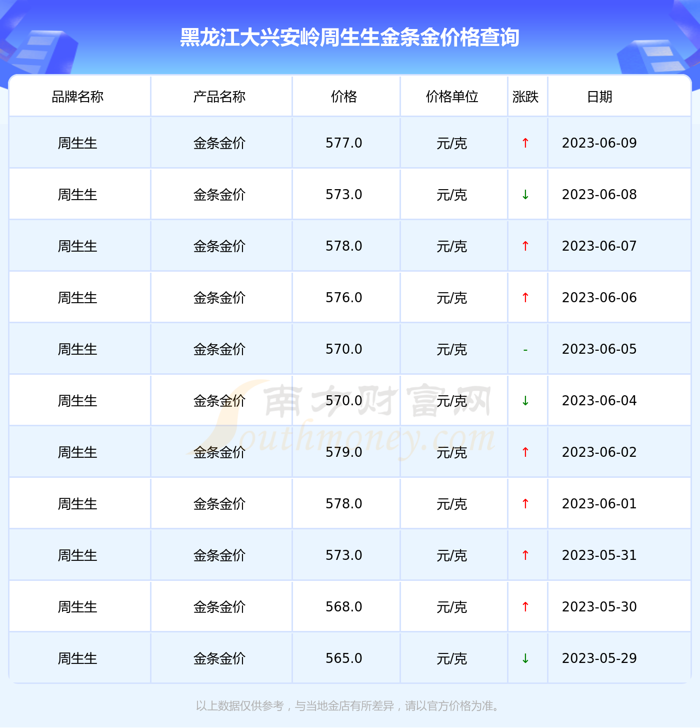700x728 pixels.
Task: Select the date 2023-06-02
Action: [x=599, y=452]
